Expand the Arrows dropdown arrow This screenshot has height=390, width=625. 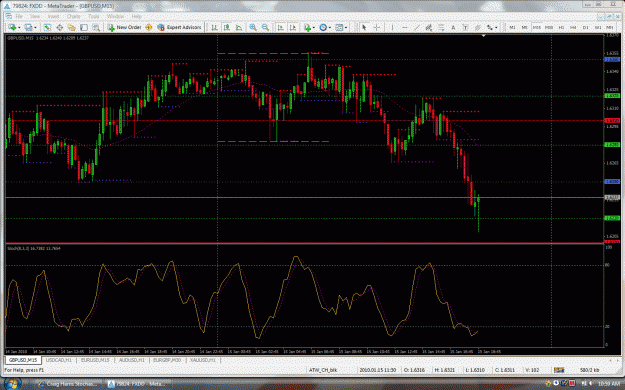coord(496,28)
